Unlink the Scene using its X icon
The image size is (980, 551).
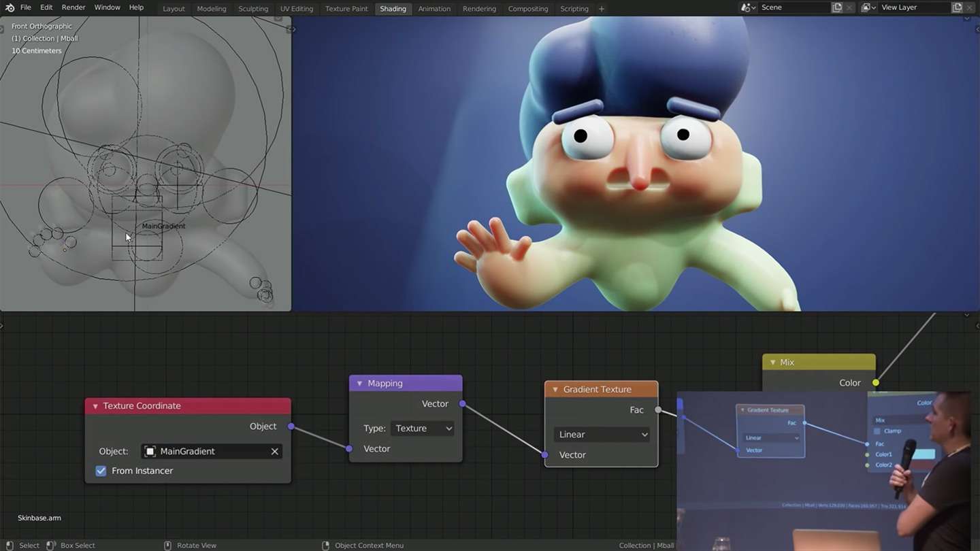point(849,7)
